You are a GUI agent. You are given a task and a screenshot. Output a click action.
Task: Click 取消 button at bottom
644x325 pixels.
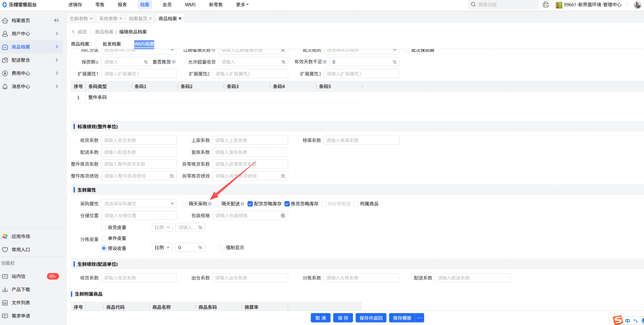click(321, 318)
